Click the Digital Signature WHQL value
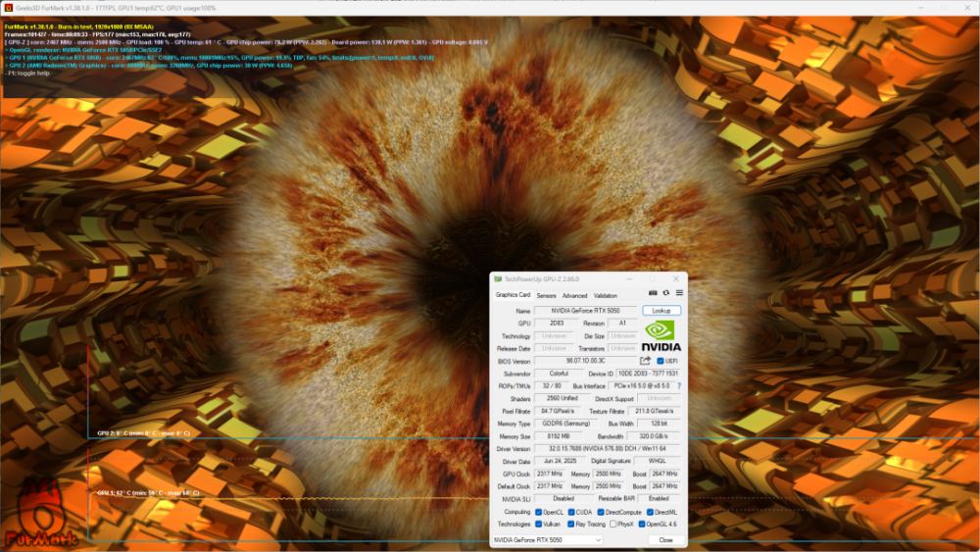This screenshot has height=552, width=980. point(658,462)
